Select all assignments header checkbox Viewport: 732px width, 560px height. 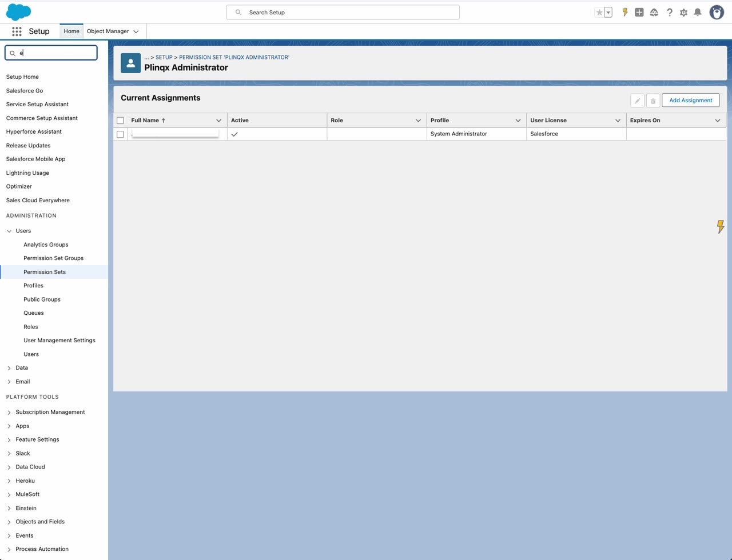(x=120, y=121)
